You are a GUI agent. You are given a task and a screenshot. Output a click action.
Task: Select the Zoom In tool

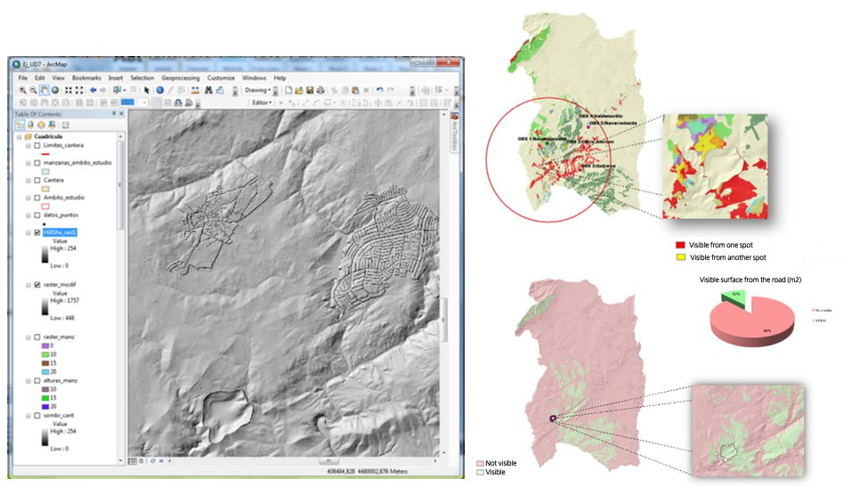click(x=21, y=90)
